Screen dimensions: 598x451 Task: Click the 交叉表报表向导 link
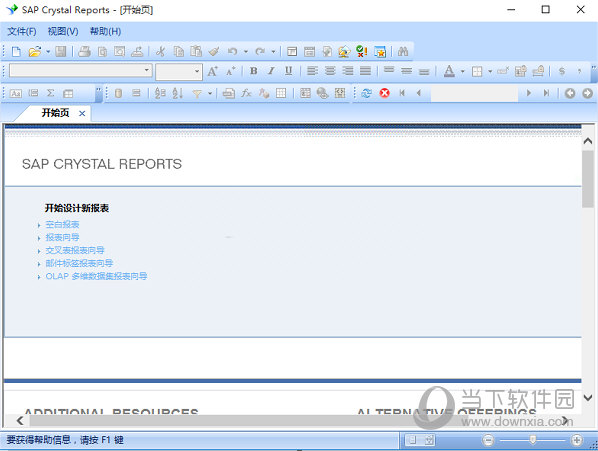click(x=75, y=250)
